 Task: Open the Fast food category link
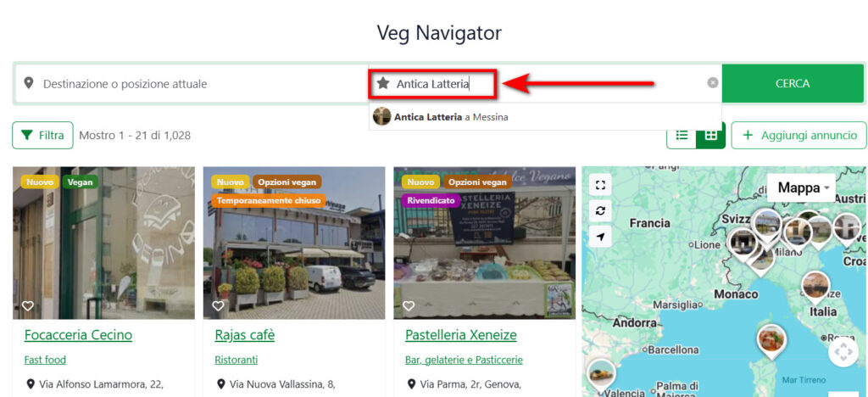pos(45,360)
